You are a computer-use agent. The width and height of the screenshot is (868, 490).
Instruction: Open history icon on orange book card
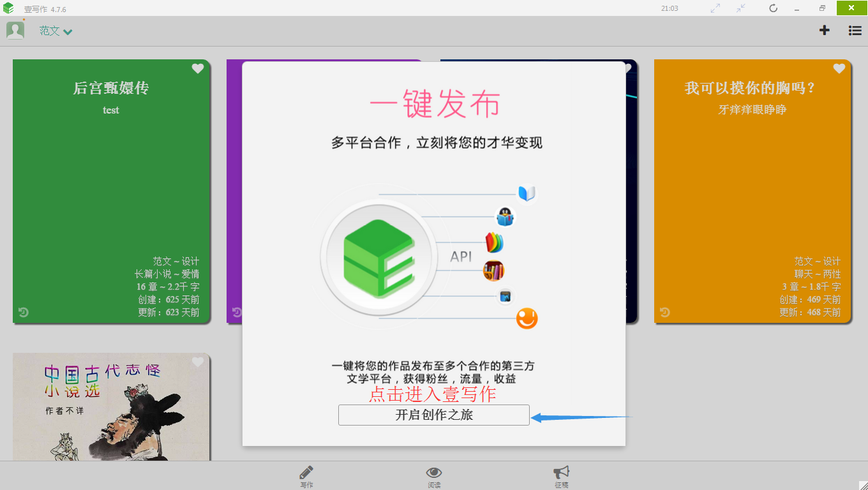(665, 312)
